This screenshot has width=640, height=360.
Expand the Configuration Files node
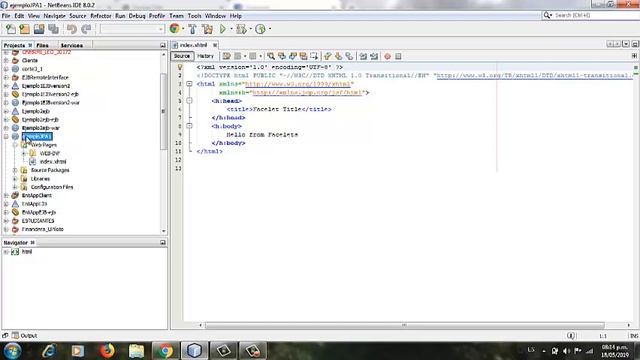click(15, 187)
